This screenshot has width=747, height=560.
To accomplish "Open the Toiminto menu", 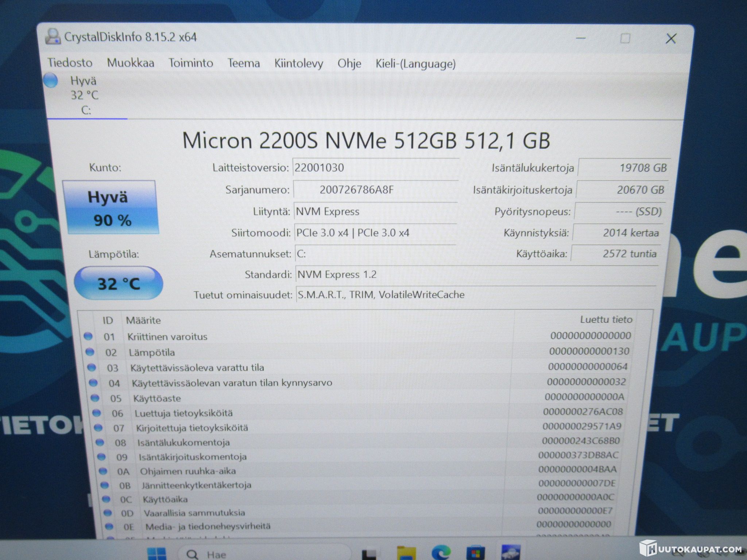I will [190, 63].
